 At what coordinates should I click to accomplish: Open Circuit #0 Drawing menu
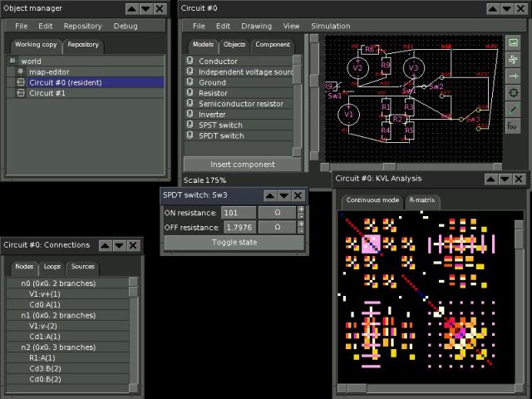(257, 26)
